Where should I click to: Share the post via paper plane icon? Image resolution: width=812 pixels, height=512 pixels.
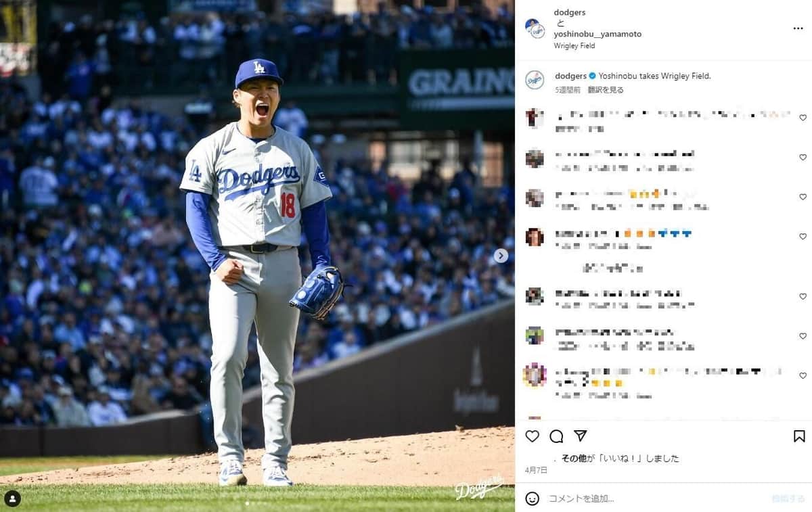580,436
